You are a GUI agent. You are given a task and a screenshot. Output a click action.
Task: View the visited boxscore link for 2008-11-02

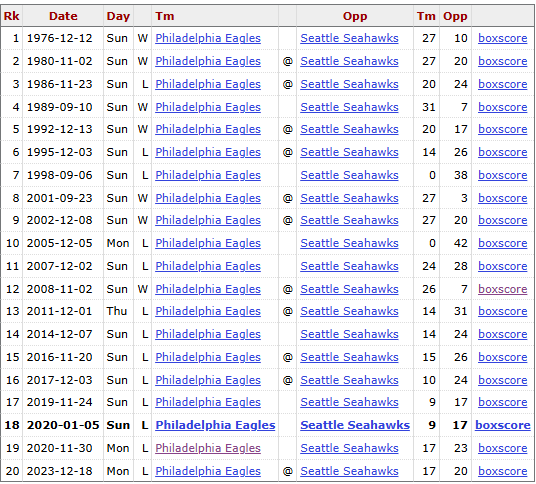502,289
